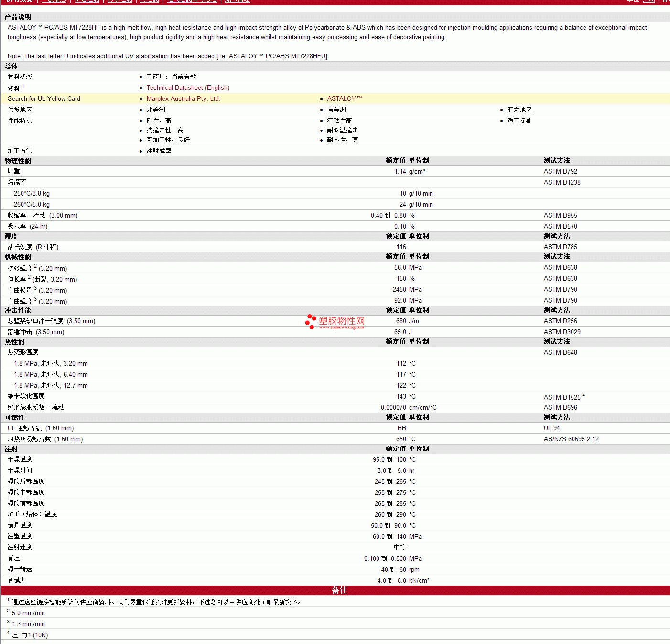
Task: Click the 热性能 section header
Action: 15,342
